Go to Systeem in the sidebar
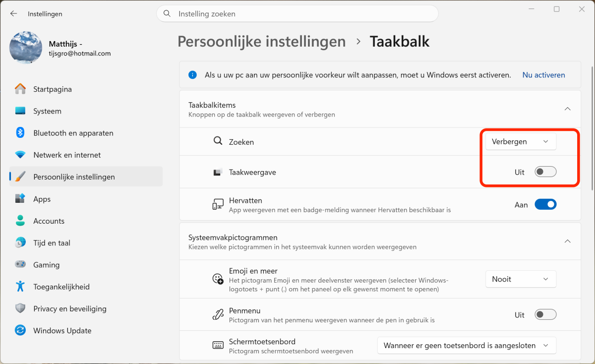Image resolution: width=595 pixels, height=364 pixels. tap(47, 111)
